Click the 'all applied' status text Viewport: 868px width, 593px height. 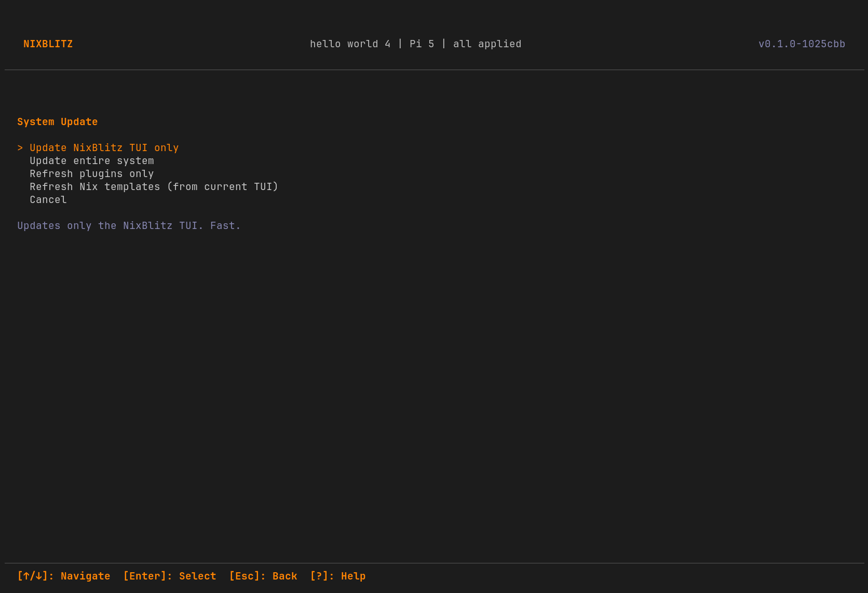(x=487, y=44)
